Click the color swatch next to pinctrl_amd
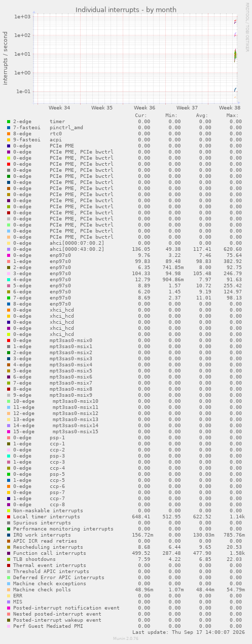Image resolution: width=252 pixels, height=644 pixels. [x=9, y=128]
